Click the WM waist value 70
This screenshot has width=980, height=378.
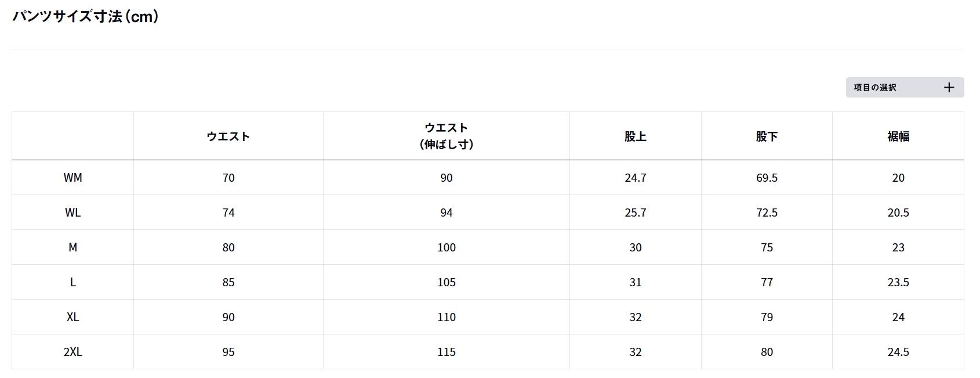click(228, 178)
